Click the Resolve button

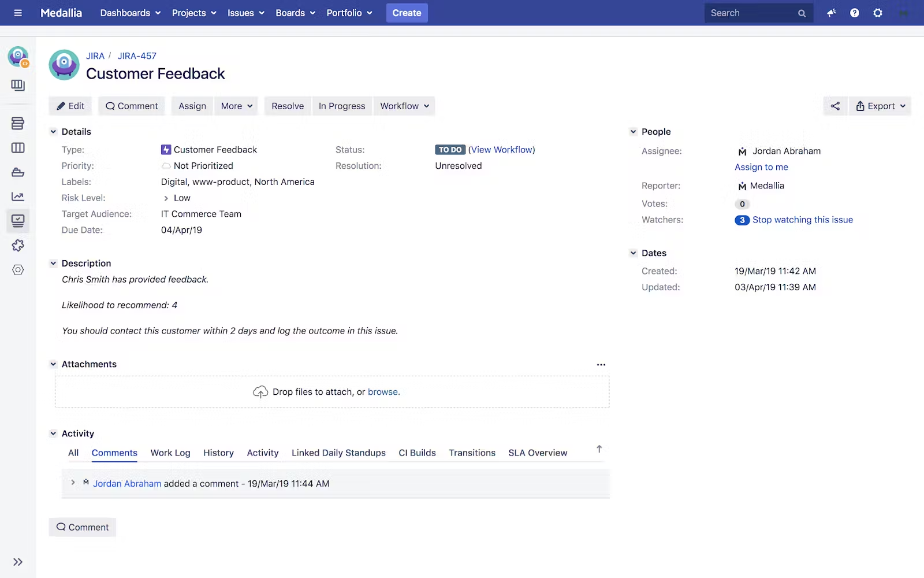(x=288, y=106)
